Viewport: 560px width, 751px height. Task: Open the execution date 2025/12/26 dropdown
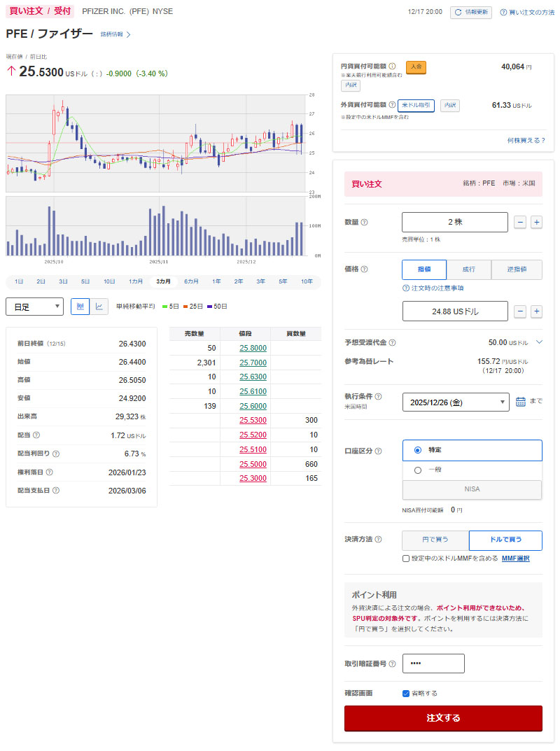tap(455, 402)
